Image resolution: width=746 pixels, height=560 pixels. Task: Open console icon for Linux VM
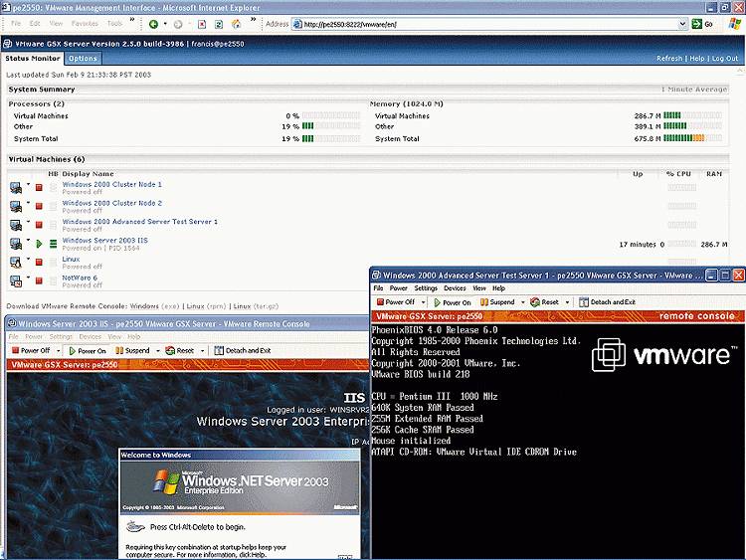(x=16, y=263)
